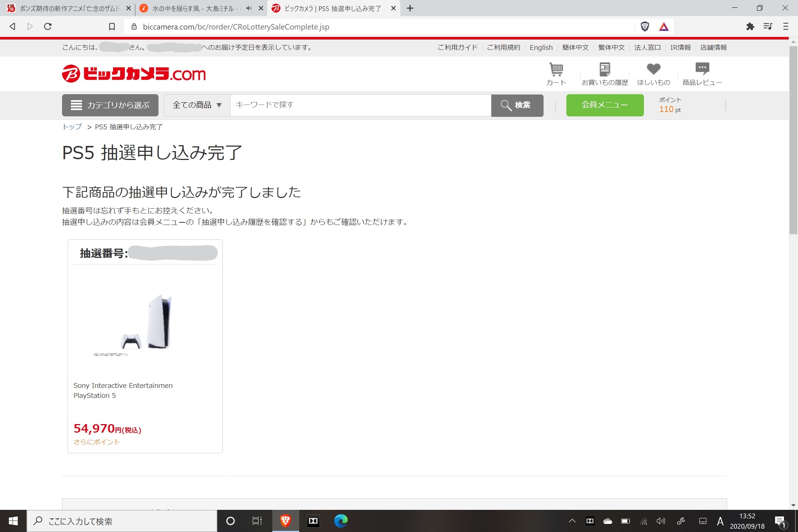Open browser extensions puzzle icon

(750, 27)
